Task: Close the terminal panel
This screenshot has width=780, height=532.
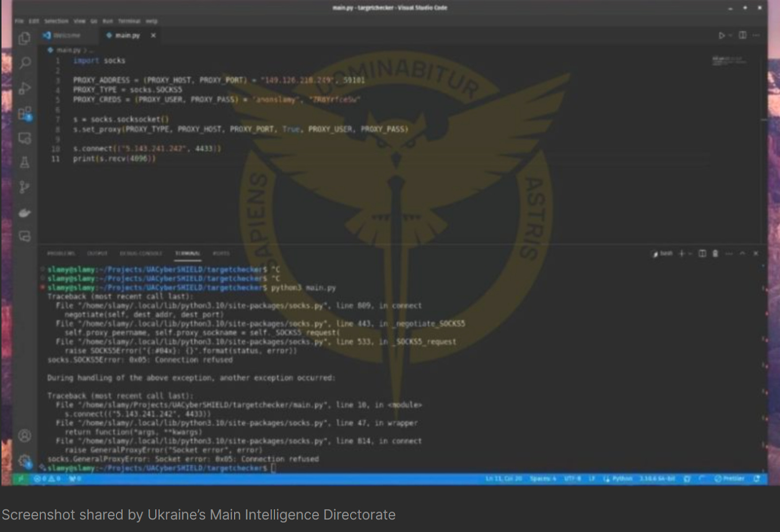Action: 756,253
